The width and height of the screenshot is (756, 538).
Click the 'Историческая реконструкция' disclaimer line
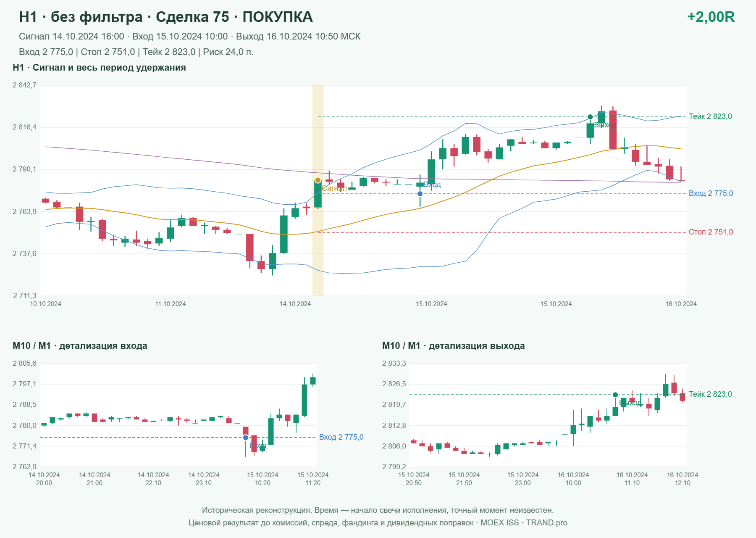tap(378, 510)
